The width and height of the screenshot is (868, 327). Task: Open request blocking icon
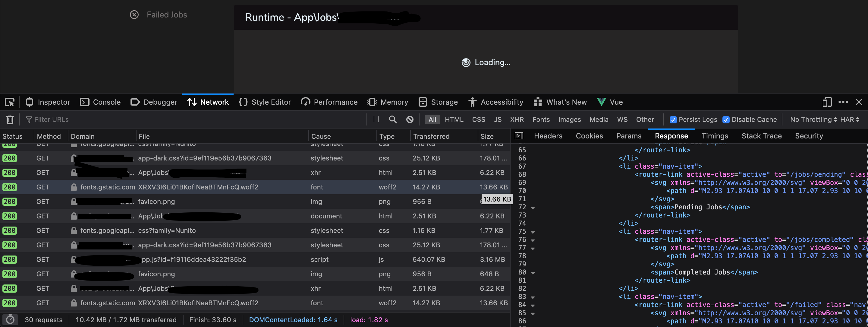click(410, 119)
